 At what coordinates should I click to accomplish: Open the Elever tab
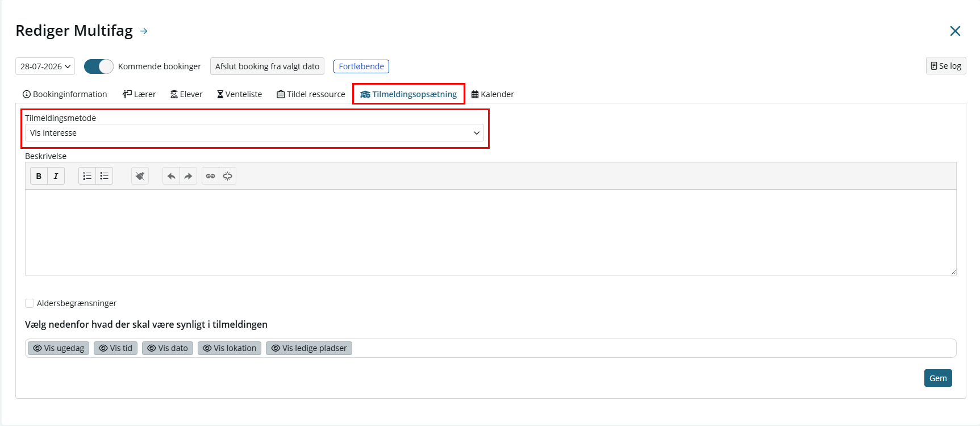click(x=186, y=94)
